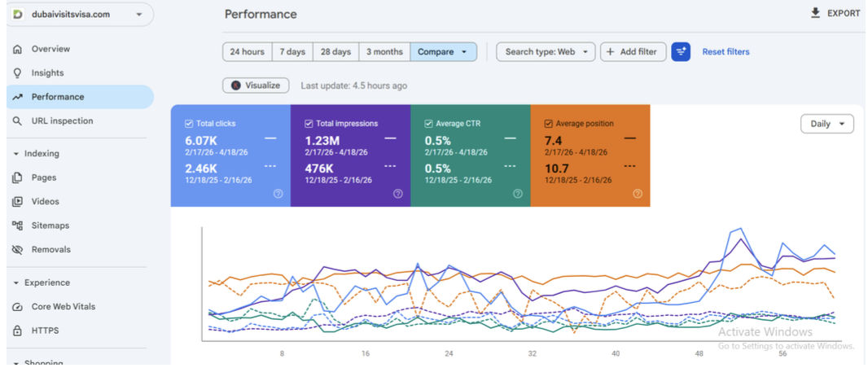This screenshot has width=868, height=368.
Task: Click the Performance trend-line icon
Action: 18,97
